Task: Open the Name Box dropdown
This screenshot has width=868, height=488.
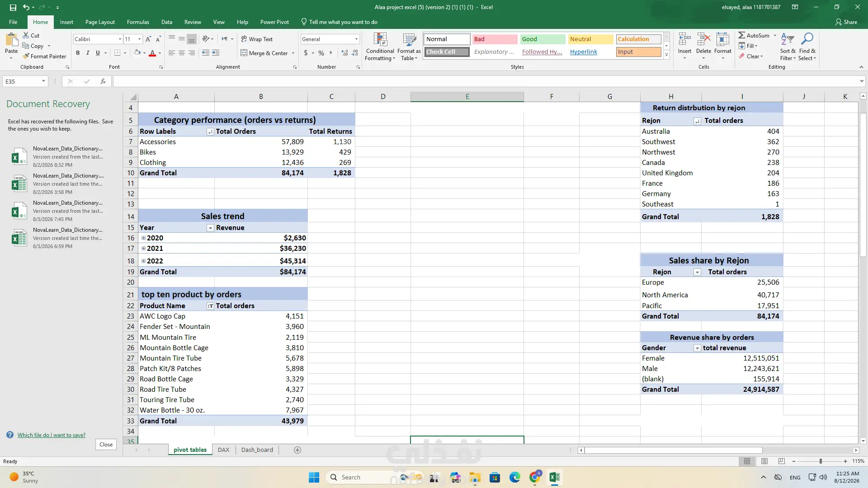Action: click(x=43, y=81)
